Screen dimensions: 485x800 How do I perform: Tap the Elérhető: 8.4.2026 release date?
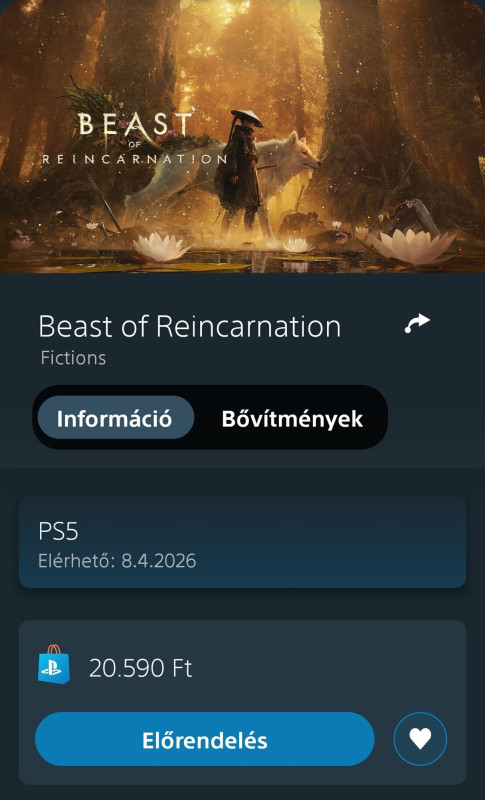pyautogui.click(x=117, y=561)
